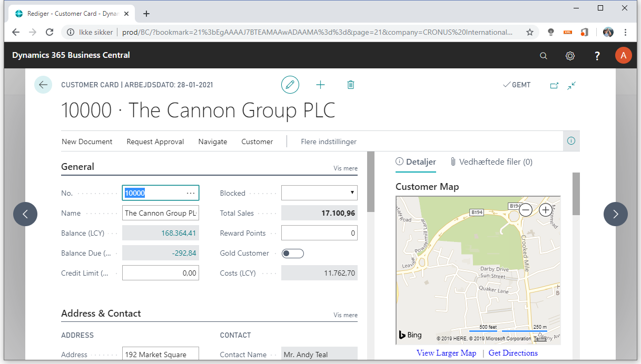Go to next record with right arrow
Screen dimensions: 641x364
click(x=616, y=214)
